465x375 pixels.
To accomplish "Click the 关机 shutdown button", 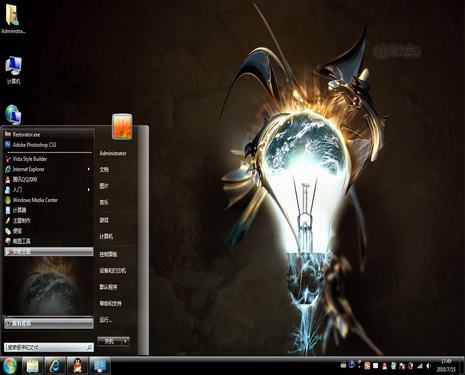I will point(109,341).
